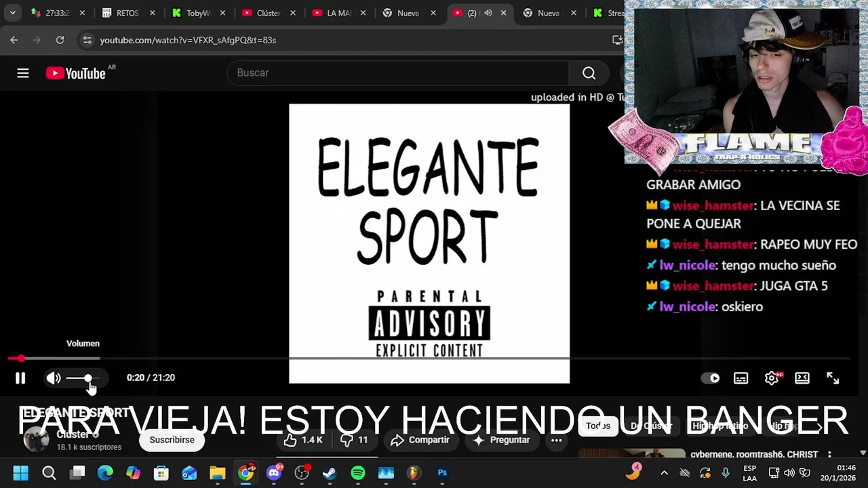Open the Windows Start menu

click(20, 472)
